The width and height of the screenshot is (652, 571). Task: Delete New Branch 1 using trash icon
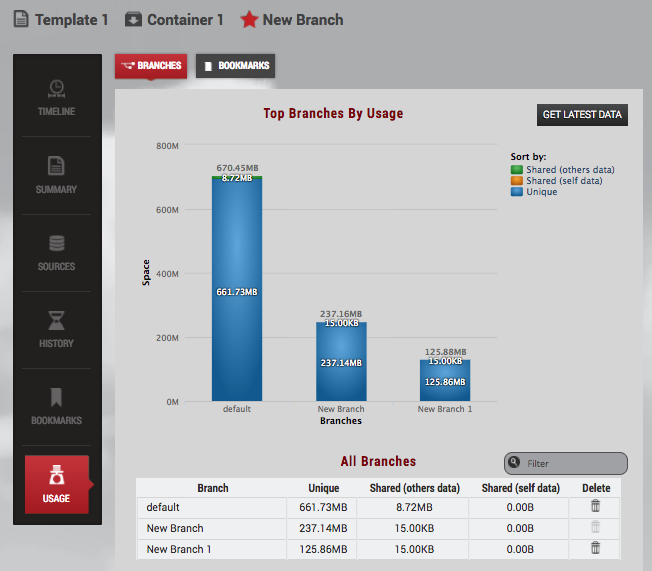[x=595, y=548]
